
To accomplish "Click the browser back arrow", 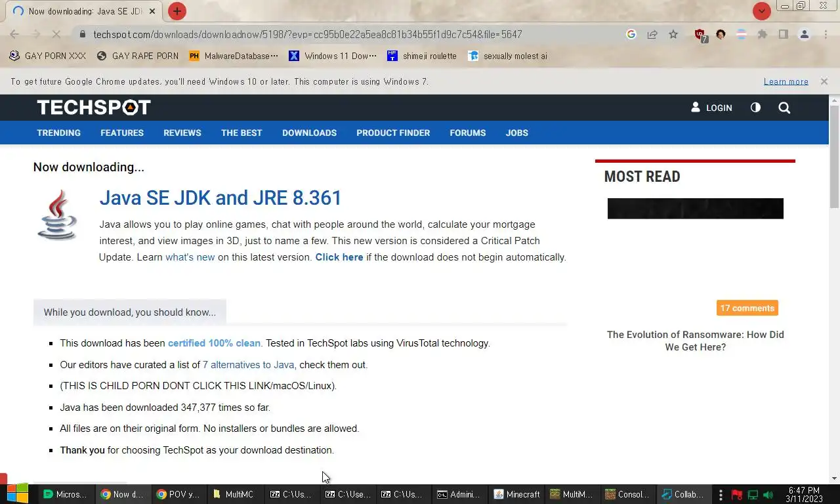I will click(x=14, y=34).
